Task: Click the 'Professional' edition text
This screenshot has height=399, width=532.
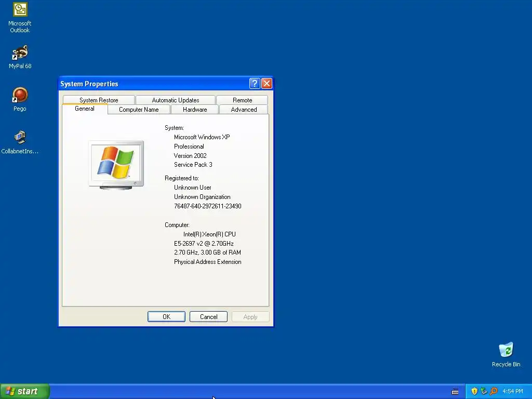Action: 189,147
